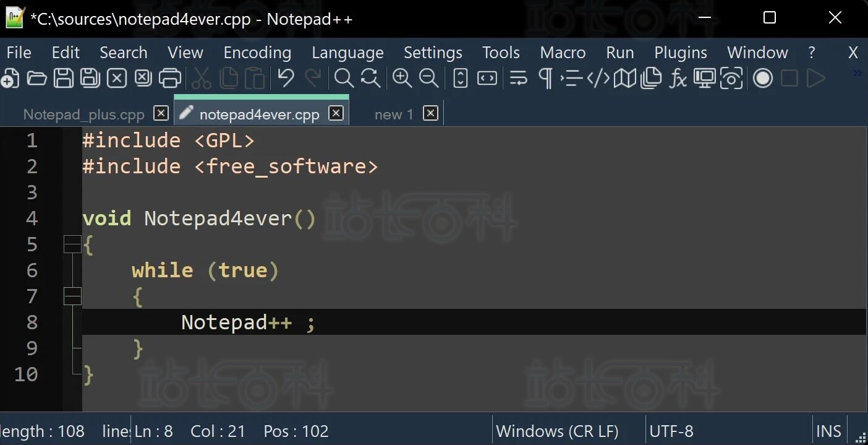Click the Cut scissors icon
Image resolution: width=868 pixels, height=445 pixels.
click(202, 79)
